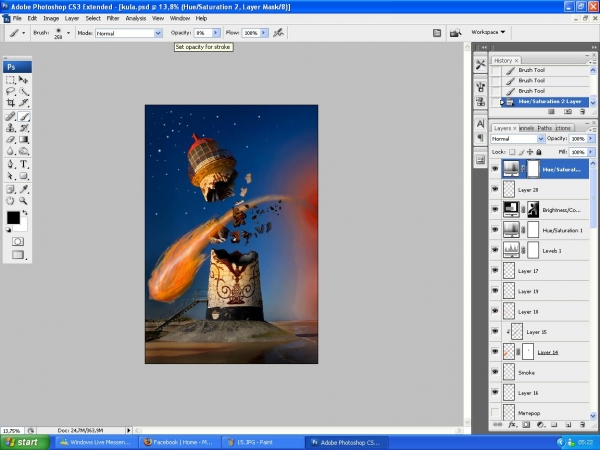This screenshot has width=600, height=450.
Task: Hide the Hue/Saturation 2 layer
Action: pyautogui.click(x=495, y=169)
